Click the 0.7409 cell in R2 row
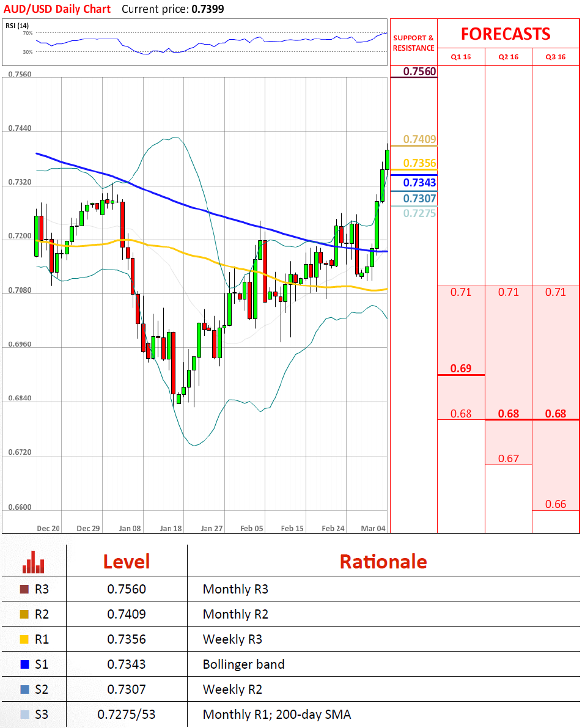Image resolution: width=585 pixels, height=728 pixels. click(x=127, y=614)
